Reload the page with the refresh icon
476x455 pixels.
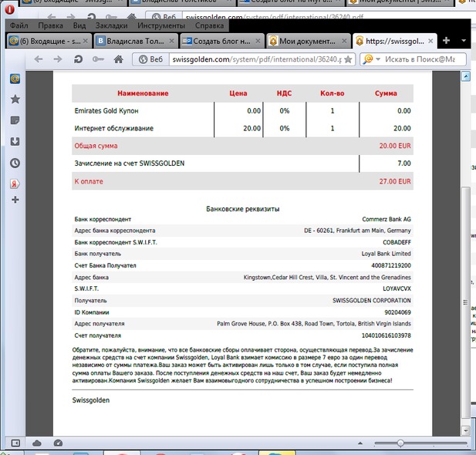[78, 59]
